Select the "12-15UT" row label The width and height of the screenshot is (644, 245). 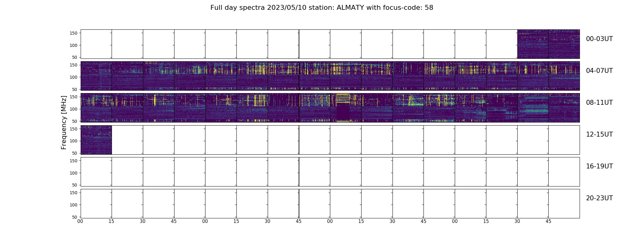pyautogui.click(x=599, y=134)
